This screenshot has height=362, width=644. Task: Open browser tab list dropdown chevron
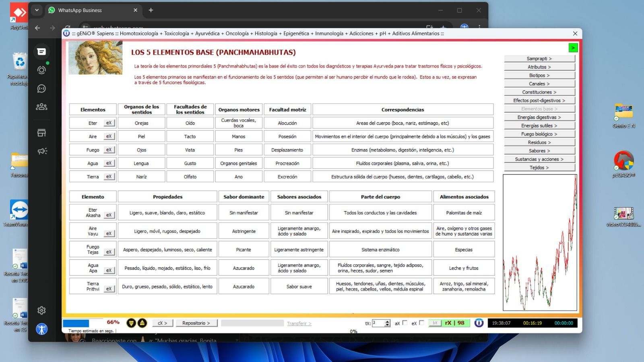coord(37,10)
